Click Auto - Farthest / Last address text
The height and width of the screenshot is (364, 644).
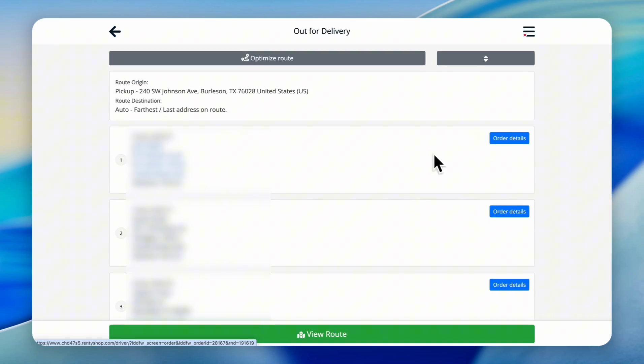click(x=171, y=110)
